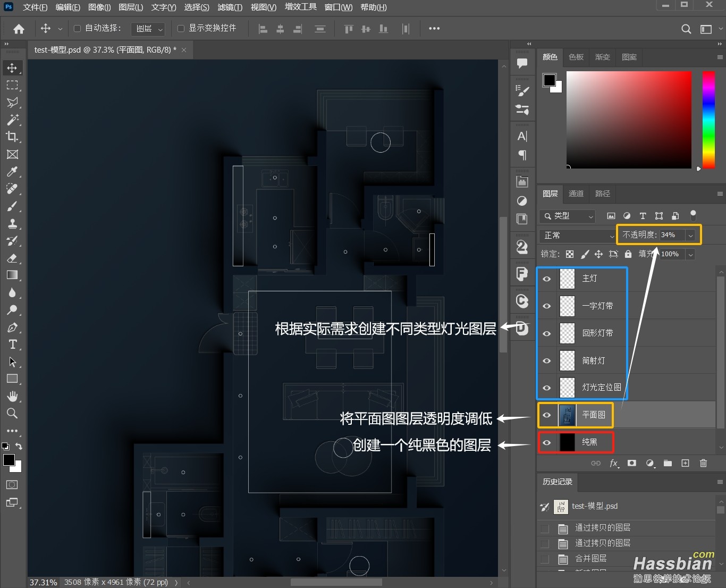Open the fill percentage dropdown arrow
Image resolution: width=726 pixels, height=588 pixels.
pos(690,254)
